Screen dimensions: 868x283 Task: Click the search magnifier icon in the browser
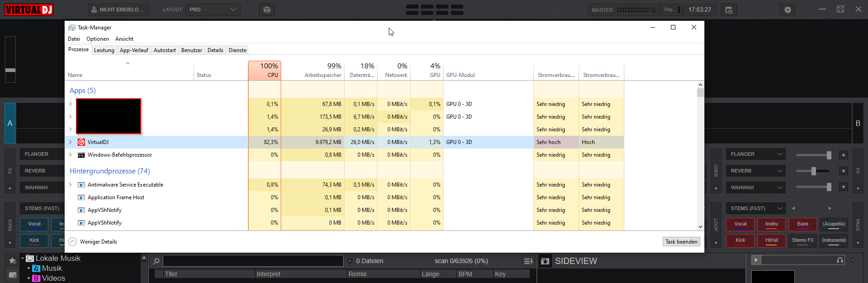tap(156, 261)
